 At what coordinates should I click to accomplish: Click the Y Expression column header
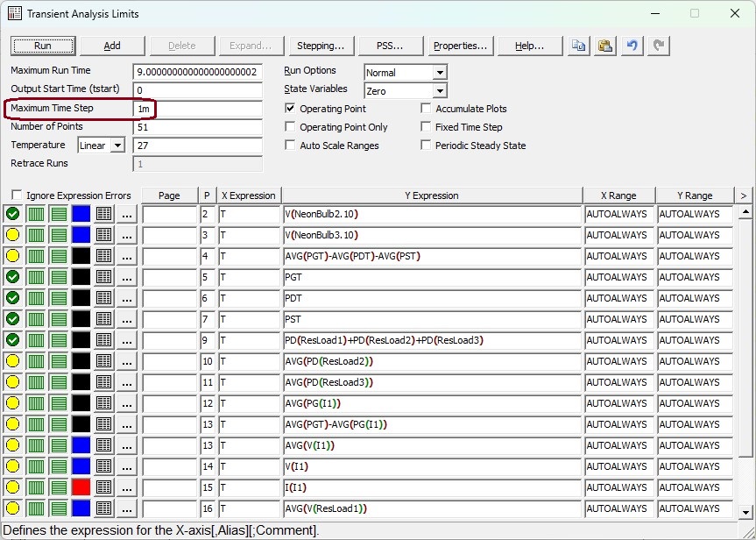pos(431,195)
